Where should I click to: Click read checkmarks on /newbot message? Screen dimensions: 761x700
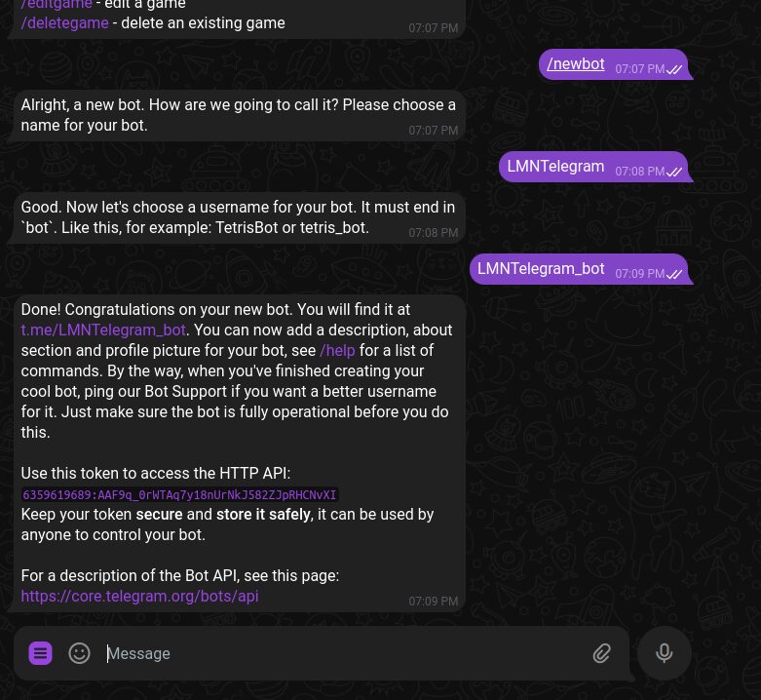[674, 69]
